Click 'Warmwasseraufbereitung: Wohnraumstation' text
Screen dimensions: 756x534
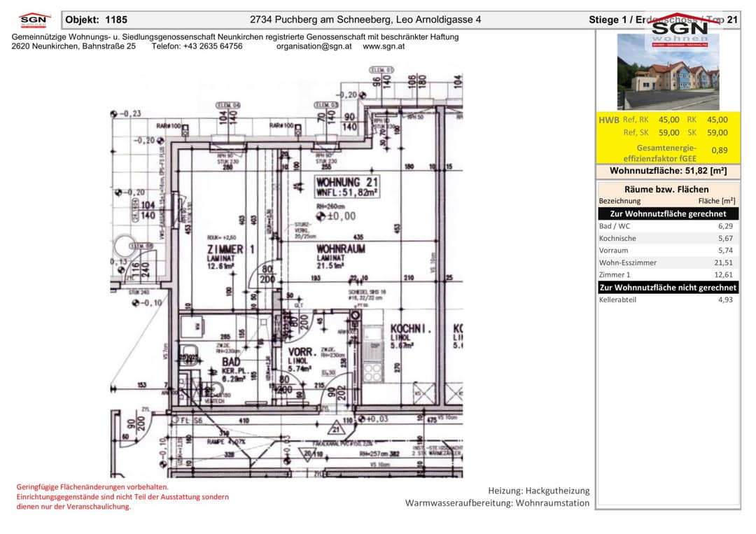(497, 503)
